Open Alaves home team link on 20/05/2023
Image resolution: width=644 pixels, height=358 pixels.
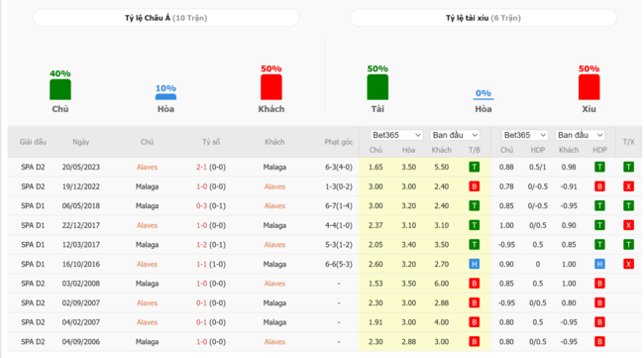click(x=147, y=167)
